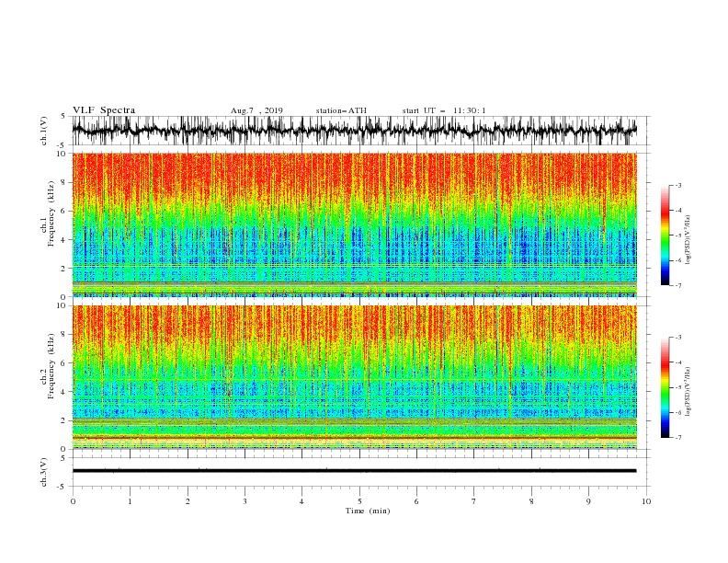
Task: Click the "VLF Spectra" plot title
Action: (104, 110)
